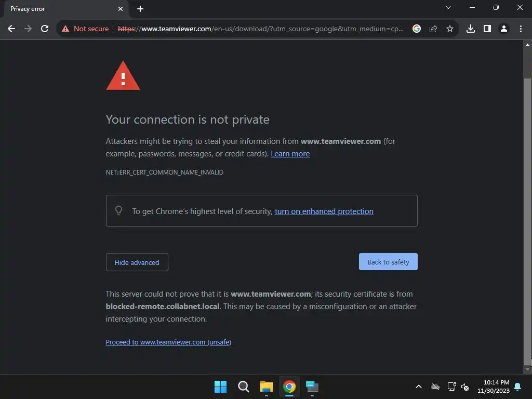Click the teamviewer.com URL in address bar
The image size is (532, 399).
pos(261,29)
